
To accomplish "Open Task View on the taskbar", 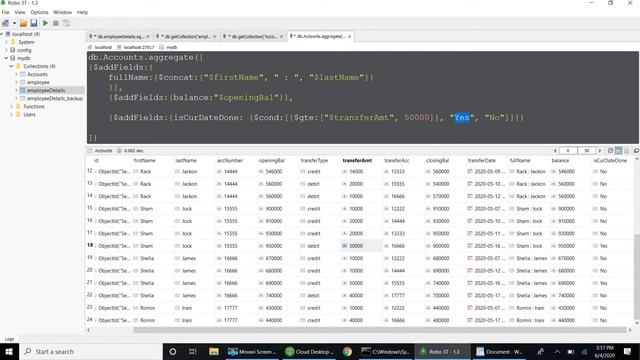I will coord(193,351).
